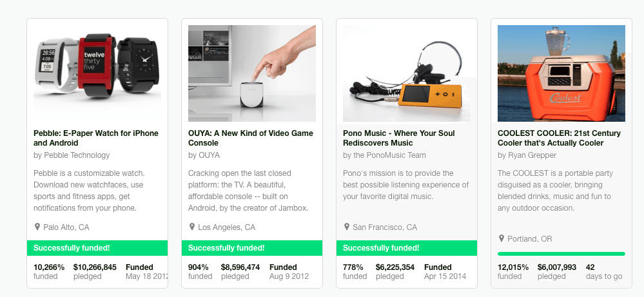
Task: Open the OUYA console project image
Action: (x=252, y=73)
